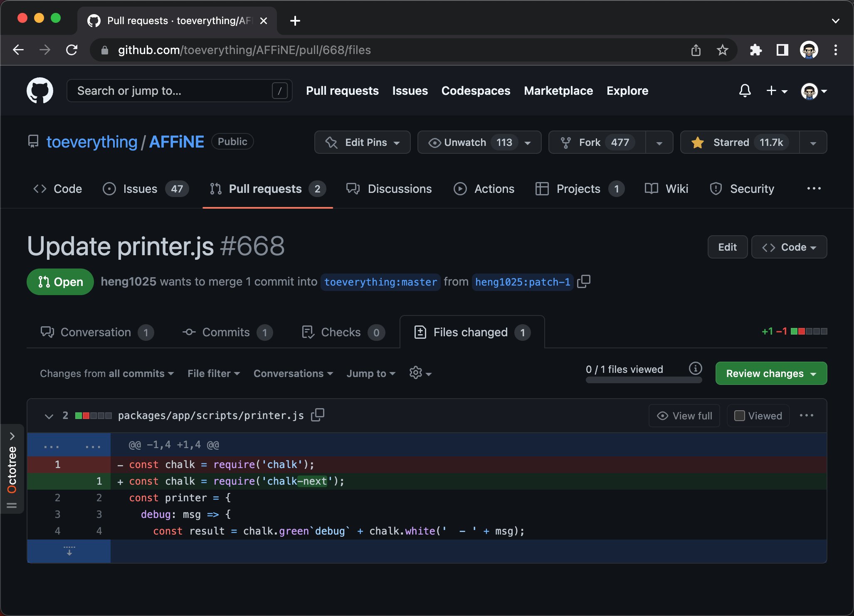Open a new browser tab

pos(295,20)
